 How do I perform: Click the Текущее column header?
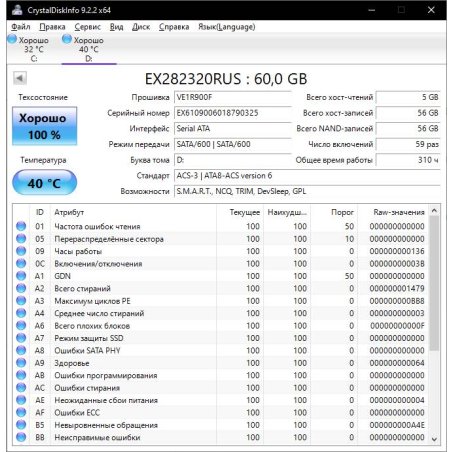(x=240, y=212)
